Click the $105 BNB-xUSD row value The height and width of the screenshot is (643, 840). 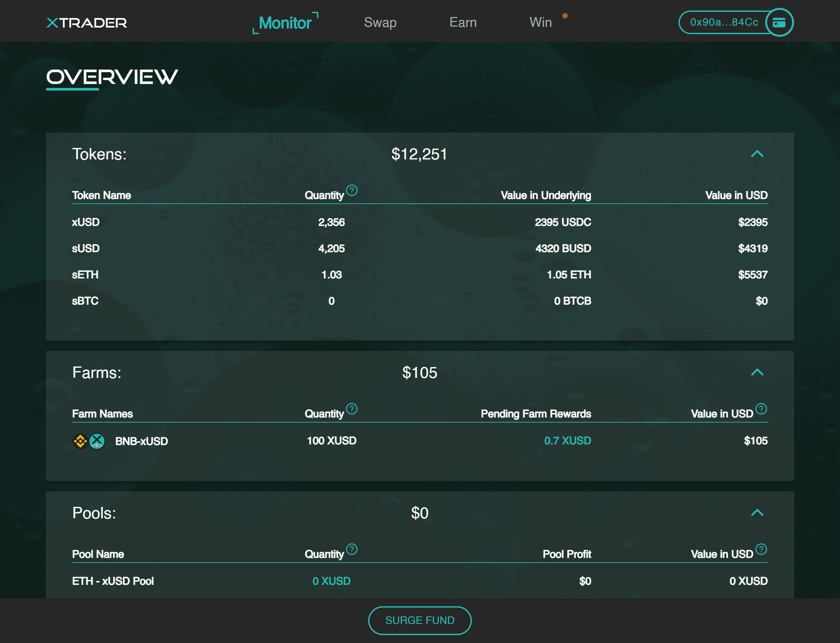click(755, 441)
